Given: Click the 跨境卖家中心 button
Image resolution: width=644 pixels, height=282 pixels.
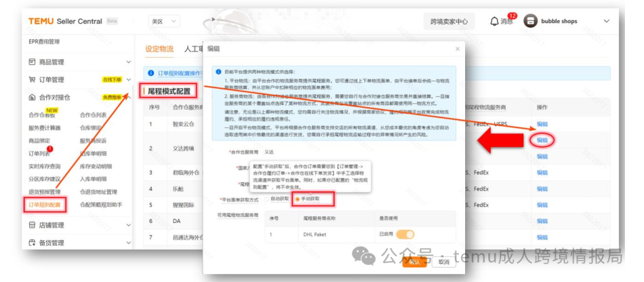Looking at the screenshot, I should click(x=449, y=21).
